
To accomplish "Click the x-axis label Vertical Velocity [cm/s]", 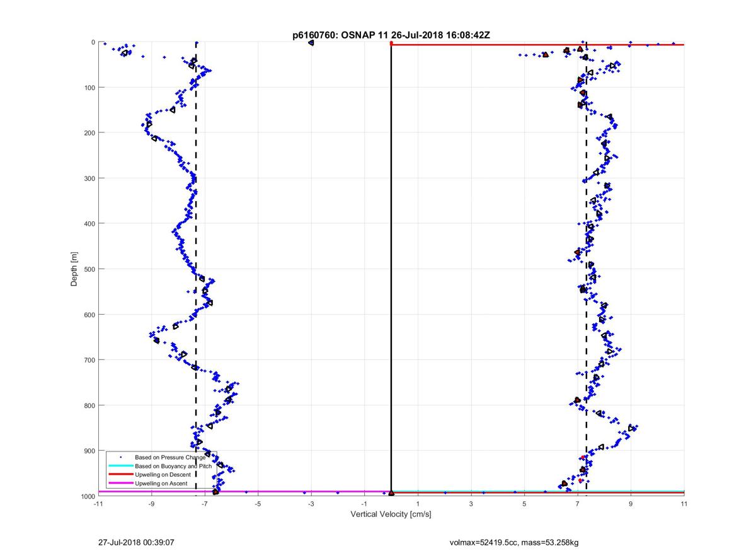I will [x=391, y=514].
